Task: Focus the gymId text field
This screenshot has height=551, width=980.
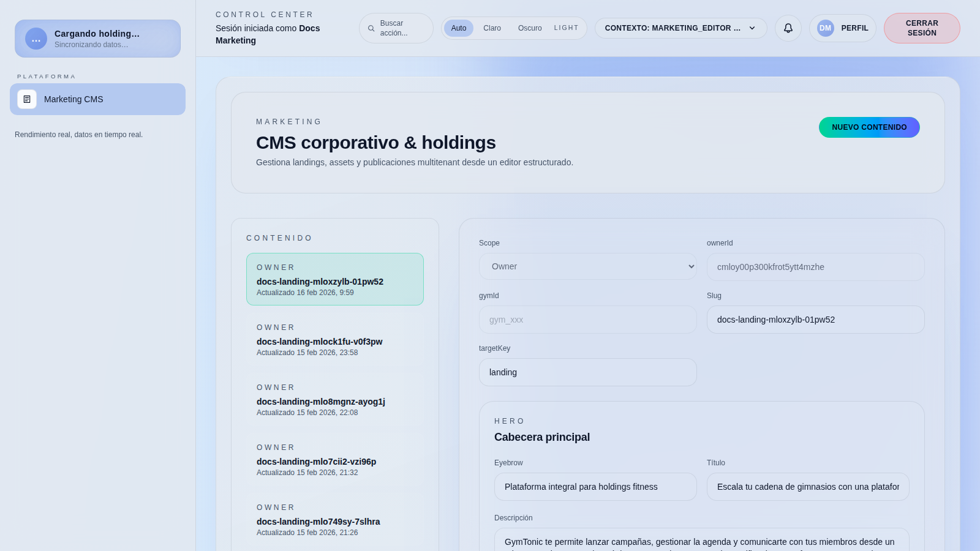Action: tap(587, 320)
